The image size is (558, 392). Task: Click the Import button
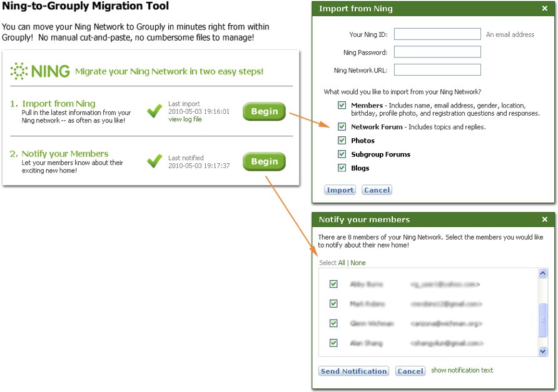340,190
